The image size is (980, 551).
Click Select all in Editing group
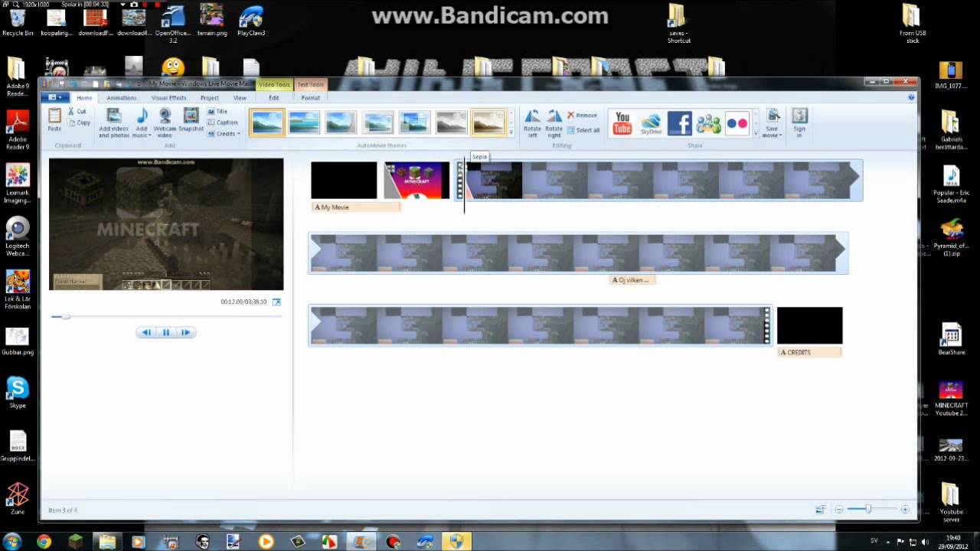(x=583, y=130)
